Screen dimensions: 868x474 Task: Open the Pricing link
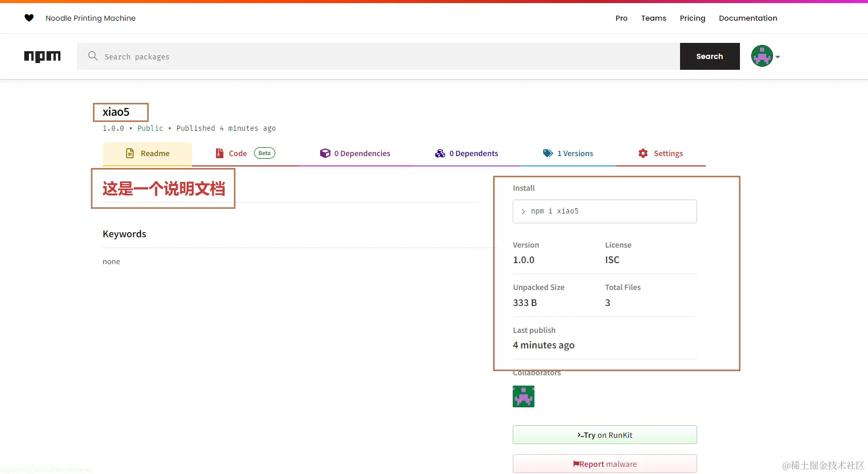pyautogui.click(x=692, y=18)
